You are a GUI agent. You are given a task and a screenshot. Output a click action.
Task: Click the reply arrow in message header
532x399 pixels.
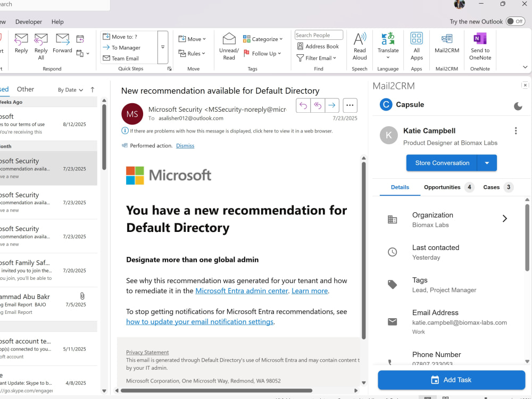point(303,105)
